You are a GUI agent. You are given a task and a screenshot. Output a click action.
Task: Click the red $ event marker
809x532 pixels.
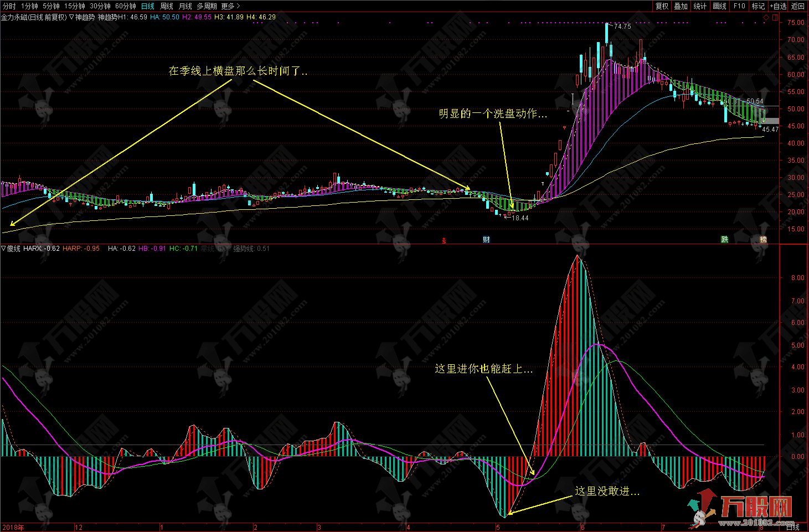(x=444, y=240)
